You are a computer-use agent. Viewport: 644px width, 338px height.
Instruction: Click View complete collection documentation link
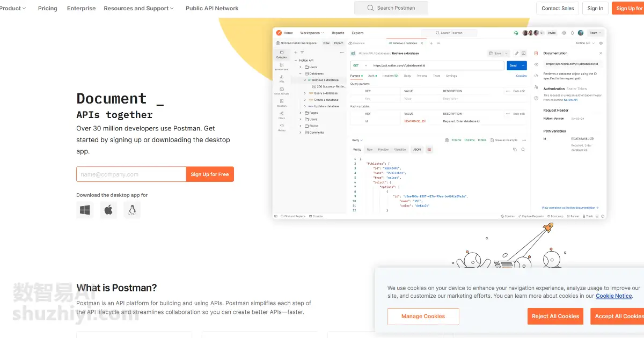(570, 208)
